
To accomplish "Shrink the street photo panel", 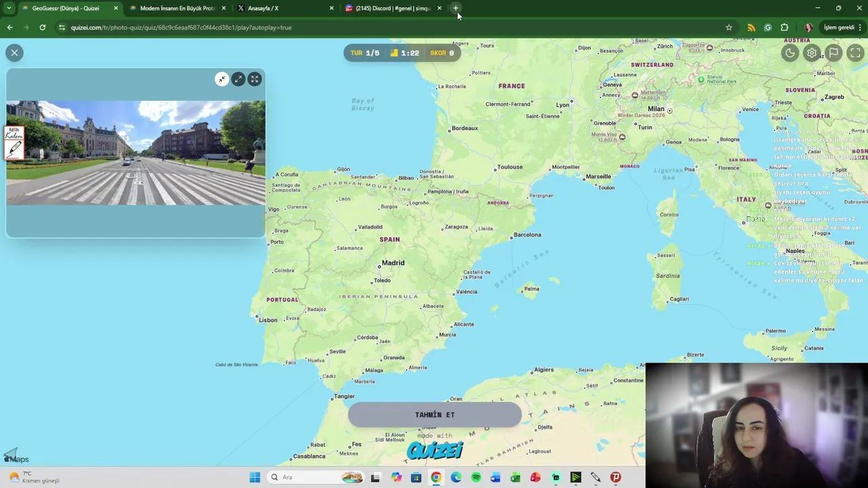I will [x=222, y=79].
